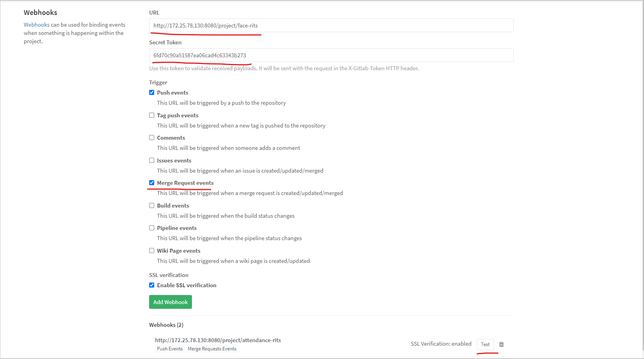
Task: Enable the Tag push events checkbox
Action: coord(151,115)
